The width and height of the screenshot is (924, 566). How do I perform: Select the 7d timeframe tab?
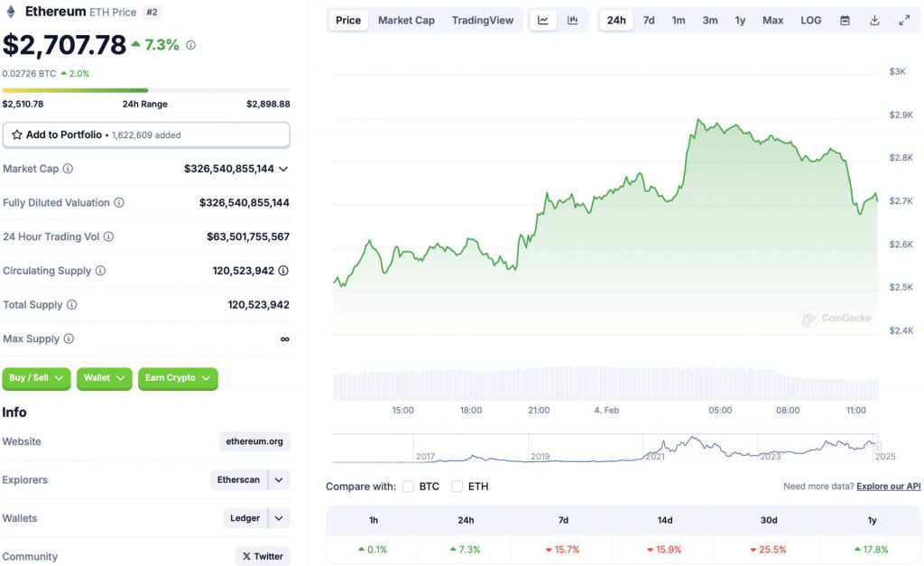pyautogui.click(x=648, y=19)
